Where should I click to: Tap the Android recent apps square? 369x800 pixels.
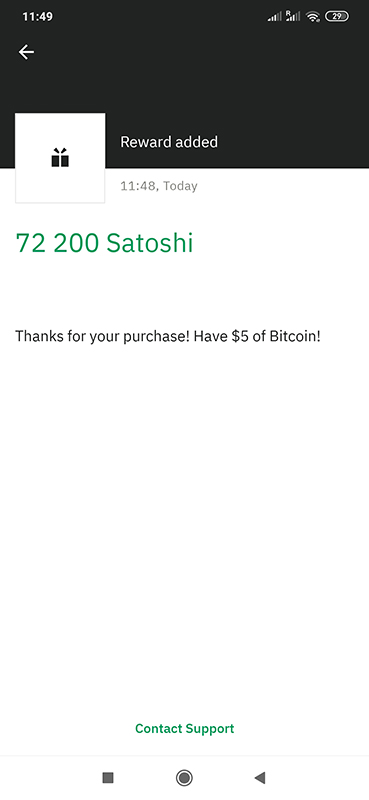pos(108,778)
